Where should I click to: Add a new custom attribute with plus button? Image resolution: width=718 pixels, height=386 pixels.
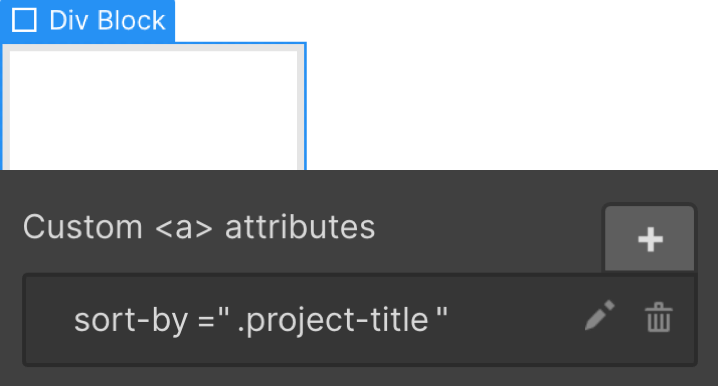tap(649, 239)
